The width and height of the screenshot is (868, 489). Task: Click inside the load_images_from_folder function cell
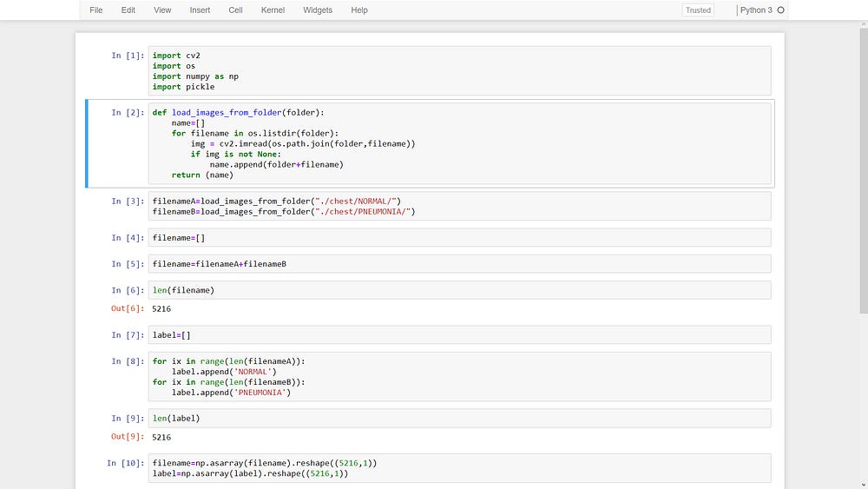point(460,144)
